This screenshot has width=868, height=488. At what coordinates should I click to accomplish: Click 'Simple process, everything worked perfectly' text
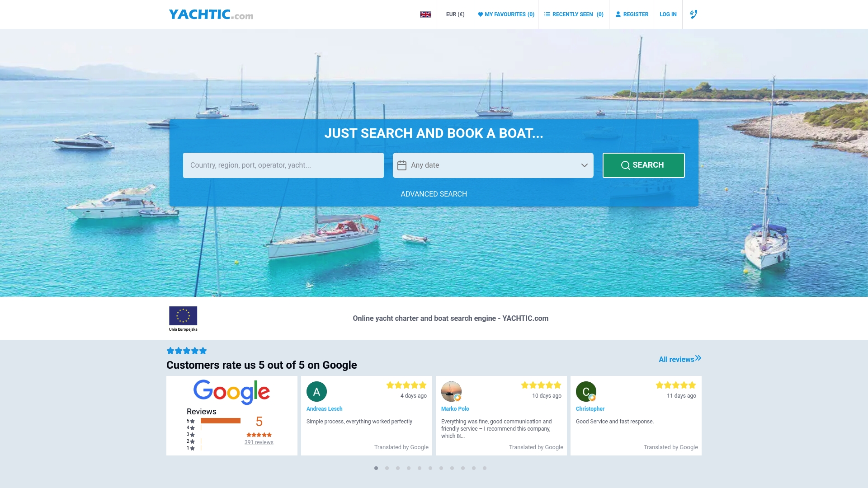click(x=359, y=422)
